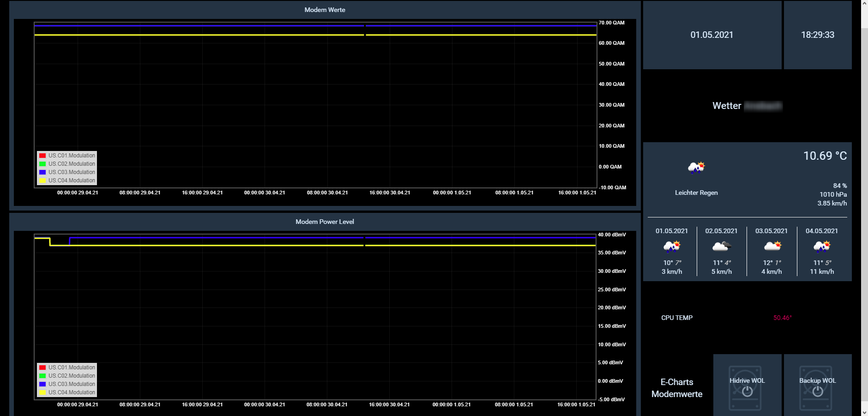Click the forecast date 04.05.2021

pyautogui.click(x=822, y=231)
